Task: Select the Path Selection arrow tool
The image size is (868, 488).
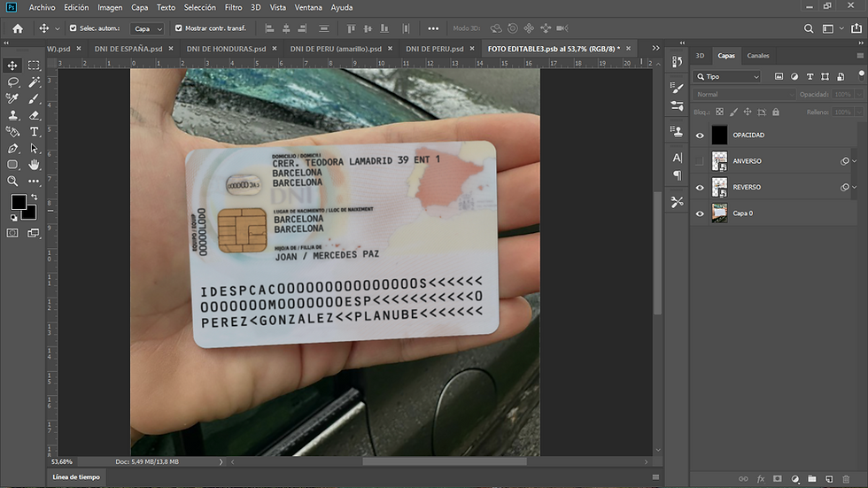Action: 34,148
